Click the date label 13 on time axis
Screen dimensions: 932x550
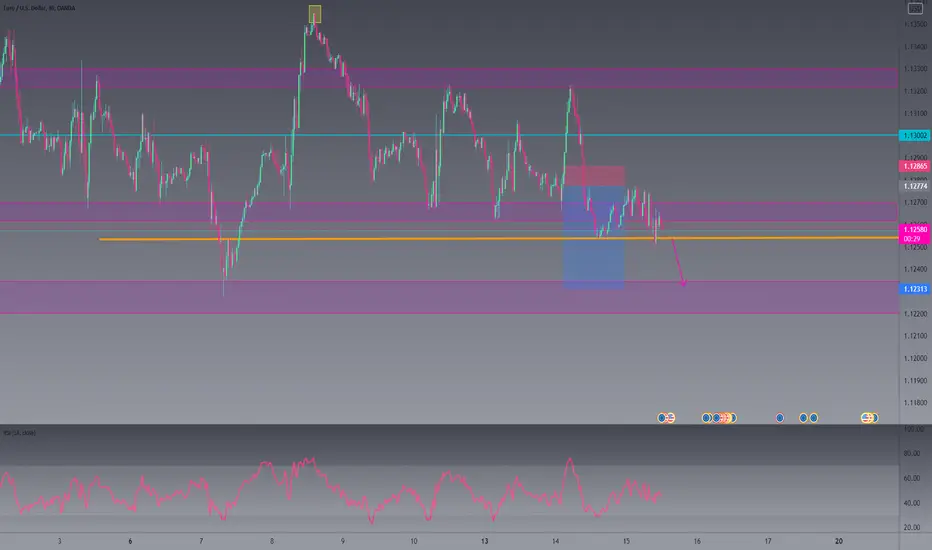(484, 541)
